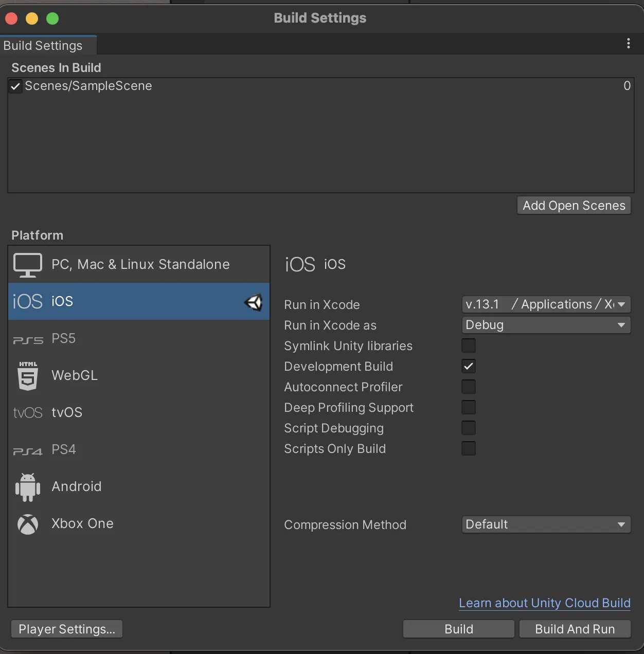
Task: Select the Build Settings tab
Action: [x=43, y=46]
